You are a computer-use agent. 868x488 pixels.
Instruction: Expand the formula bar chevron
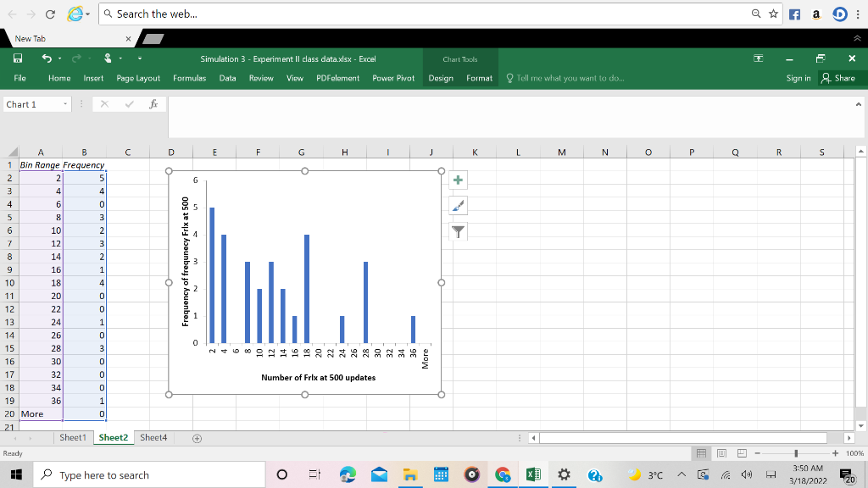(859, 104)
